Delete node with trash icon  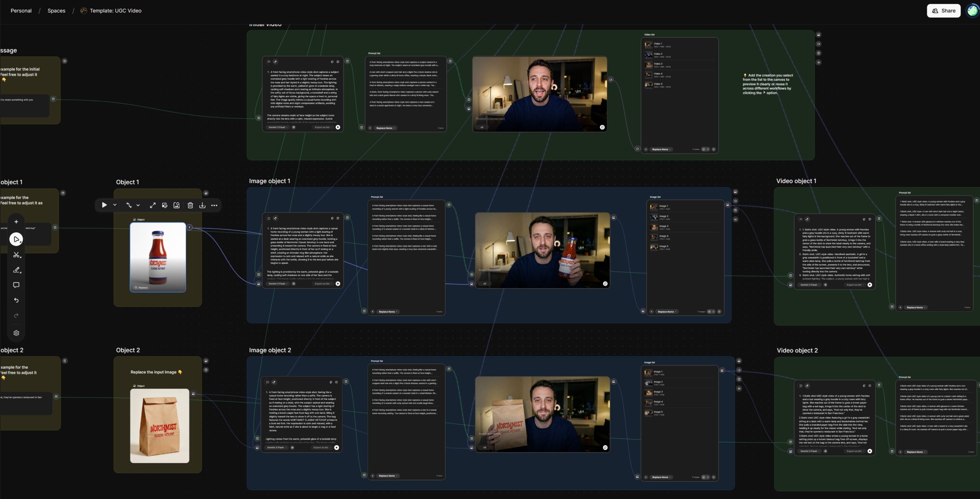190,205
